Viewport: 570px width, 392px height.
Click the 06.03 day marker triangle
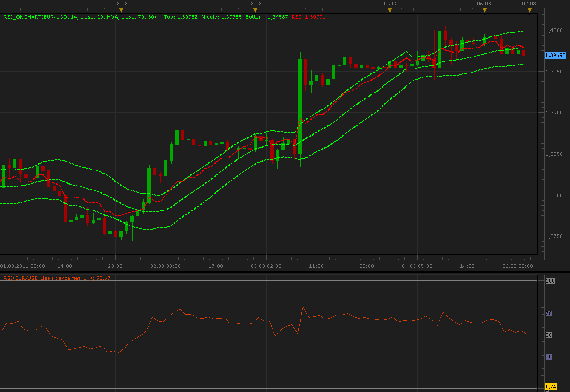point(484,10)
